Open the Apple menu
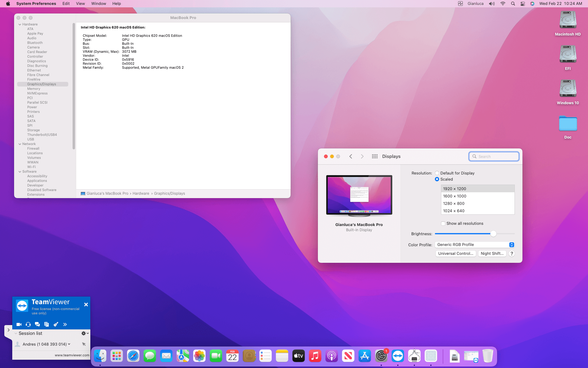Viewport: 588px width, 368px height. click(8, 4)
